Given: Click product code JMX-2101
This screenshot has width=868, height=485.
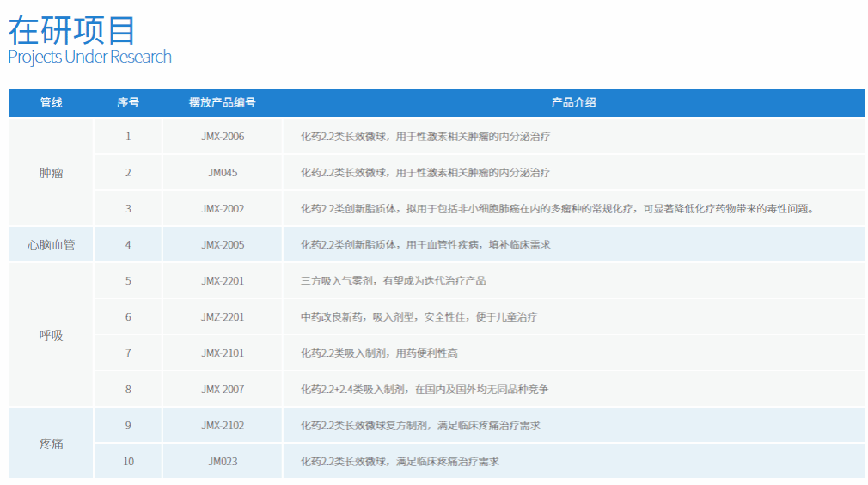Looking at the screenshot, I should pyautogui.click(x=223, y=353).
